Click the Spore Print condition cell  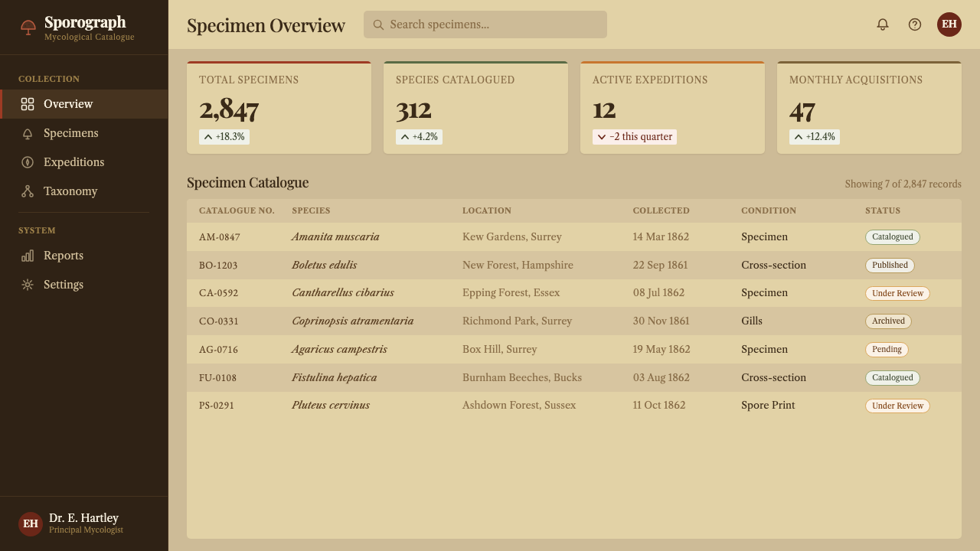768,406
